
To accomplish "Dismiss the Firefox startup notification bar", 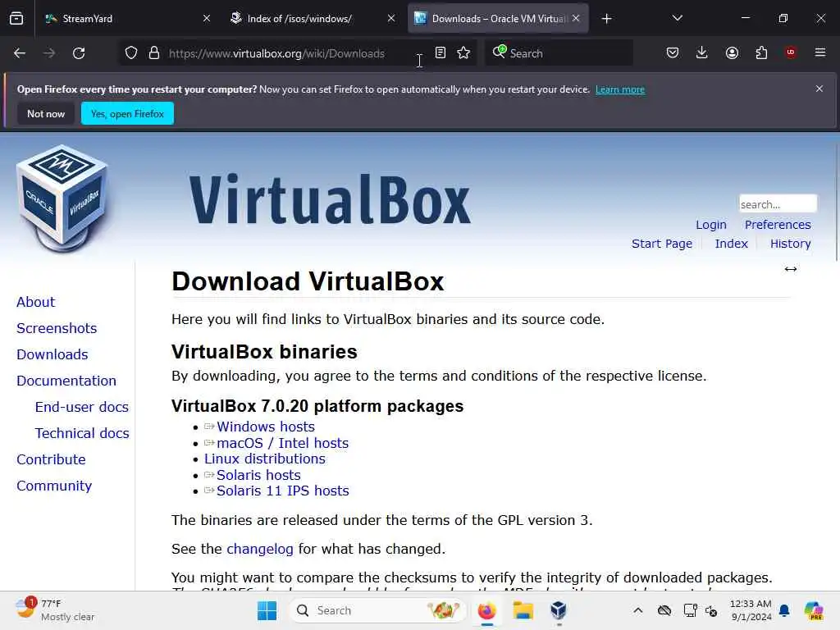I will click(819, 89).
